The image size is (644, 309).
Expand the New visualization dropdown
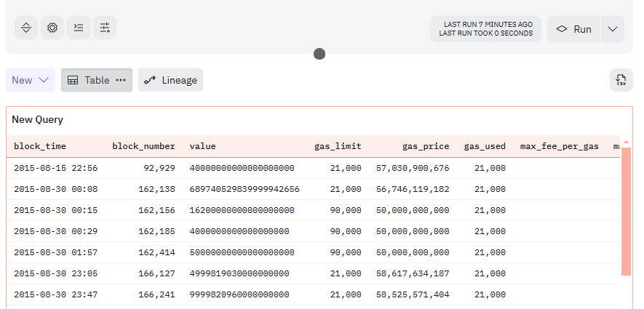[31, 80]
